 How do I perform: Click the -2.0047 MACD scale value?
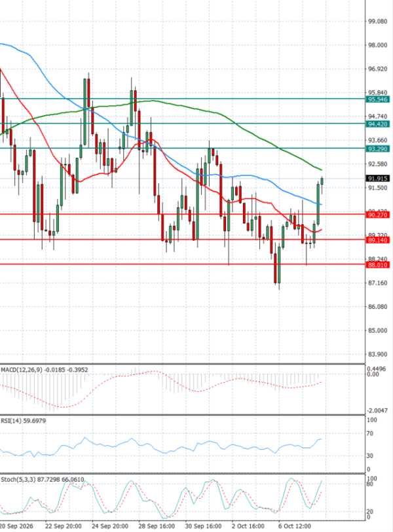click(x=378, y=410)
